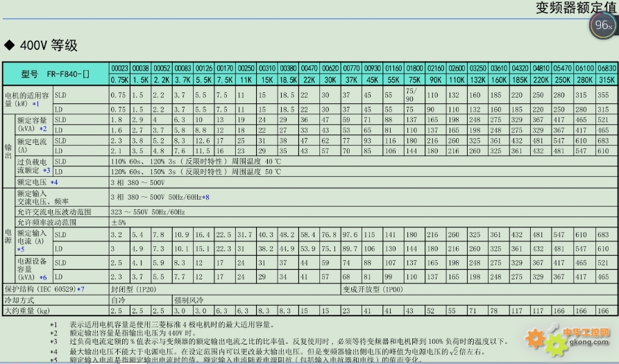Click the 97.6 input current cell
This screenshot has width=619, height=364.
350,234
